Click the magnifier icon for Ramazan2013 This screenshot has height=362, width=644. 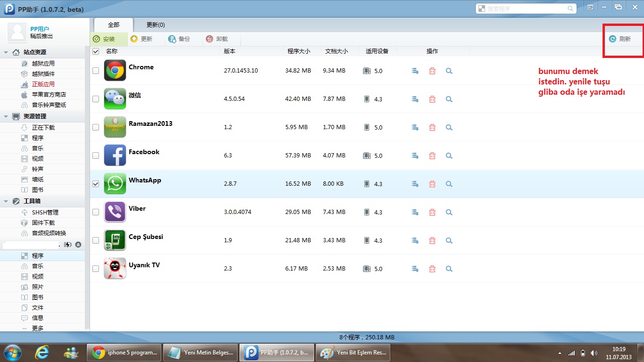[x=449, y=128]
